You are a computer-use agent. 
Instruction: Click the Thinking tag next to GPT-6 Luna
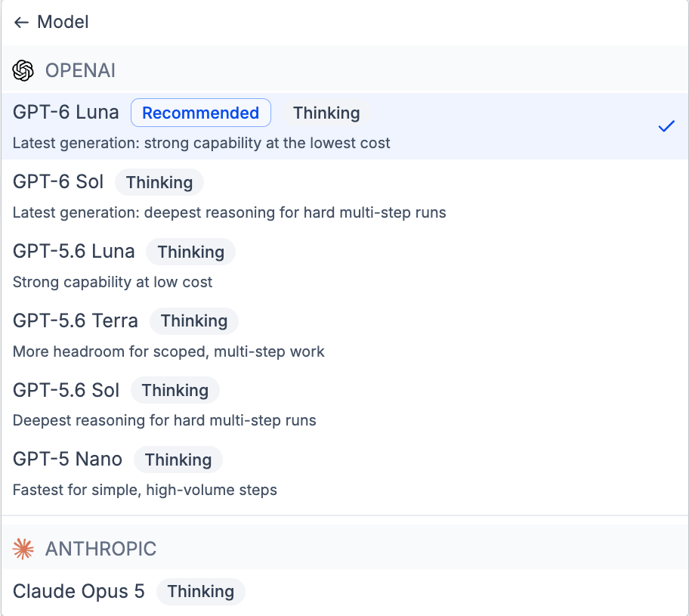tap(326, 113)
